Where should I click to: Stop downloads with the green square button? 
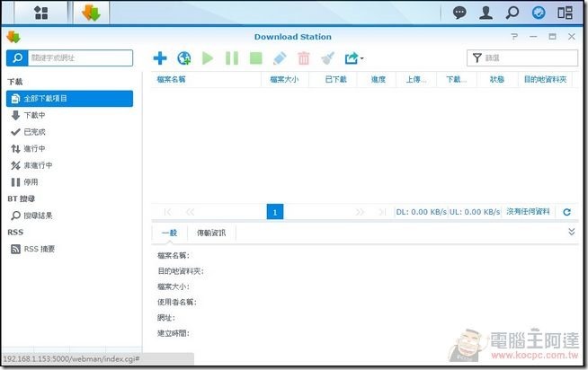255,58
